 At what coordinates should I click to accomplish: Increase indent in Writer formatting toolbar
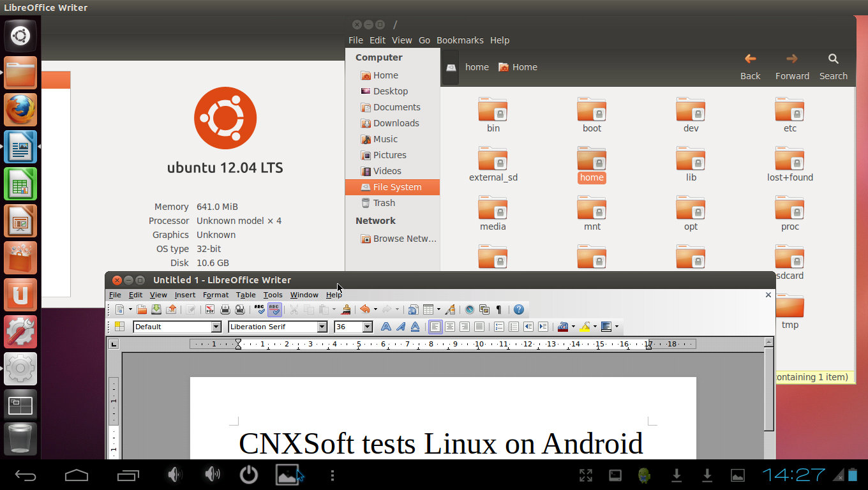click(x=543, y=327)
